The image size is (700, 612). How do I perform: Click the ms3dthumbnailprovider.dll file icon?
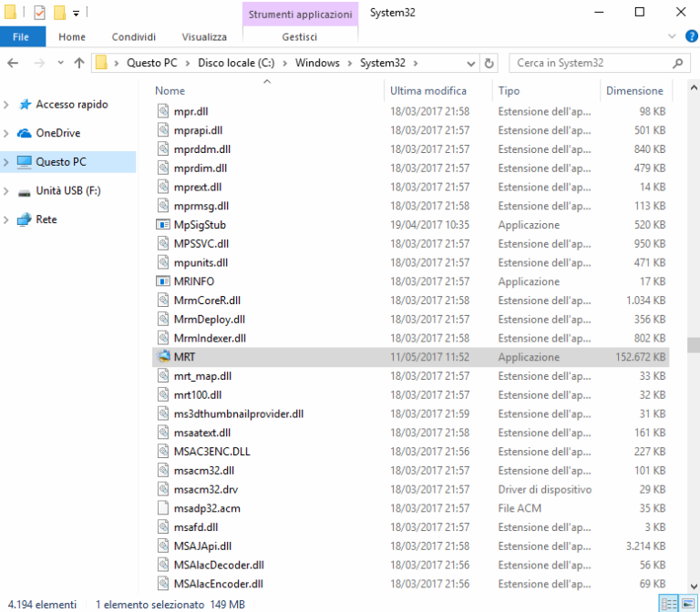(163, 413)
